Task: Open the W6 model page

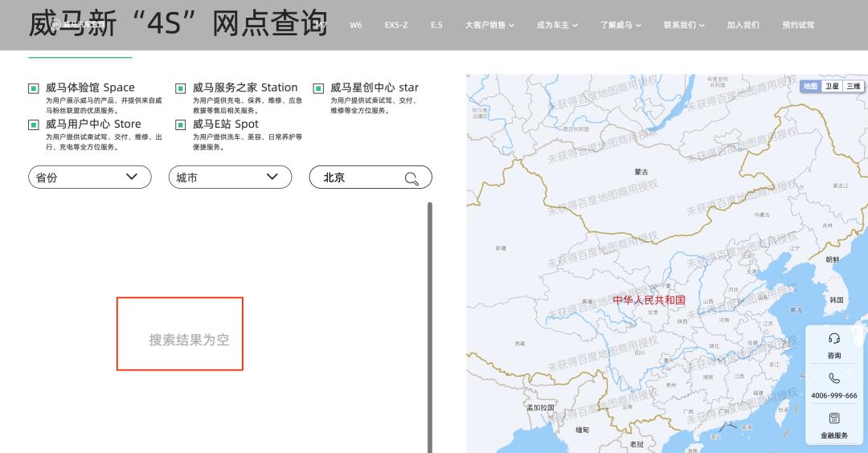Action: (x=356, y=25)
